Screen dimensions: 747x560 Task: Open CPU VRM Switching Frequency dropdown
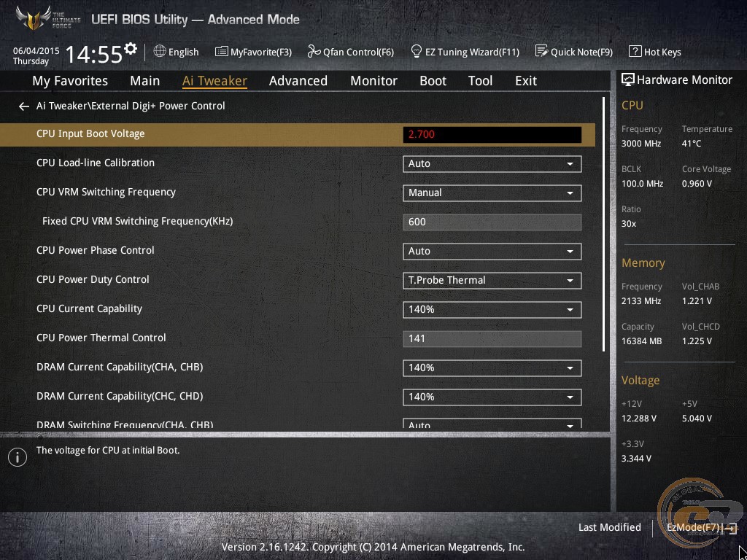point(492,192)
